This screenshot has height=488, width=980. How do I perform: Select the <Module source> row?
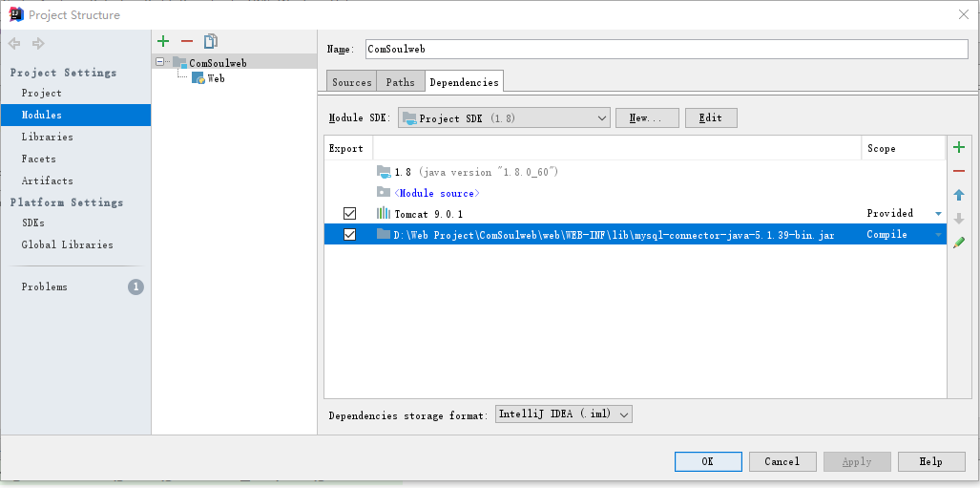pyautogui.click(x=635, y=193)
